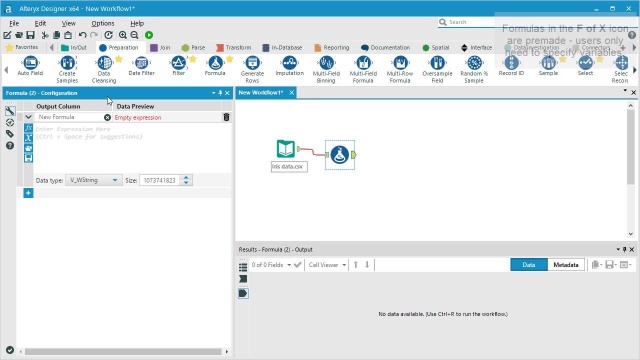This screenshot has height=360, width=640.
Task: Open Results panel options arrow
Action: coord(618,249)
